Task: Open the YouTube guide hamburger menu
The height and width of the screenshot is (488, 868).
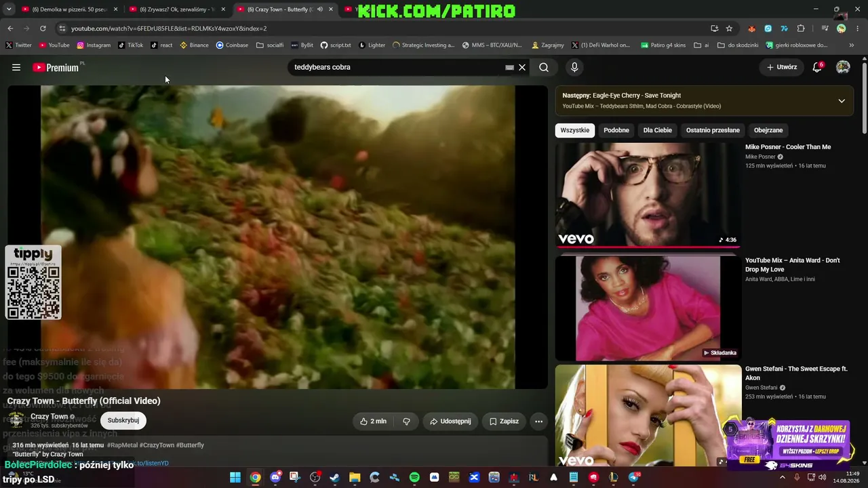Action: 16,67
